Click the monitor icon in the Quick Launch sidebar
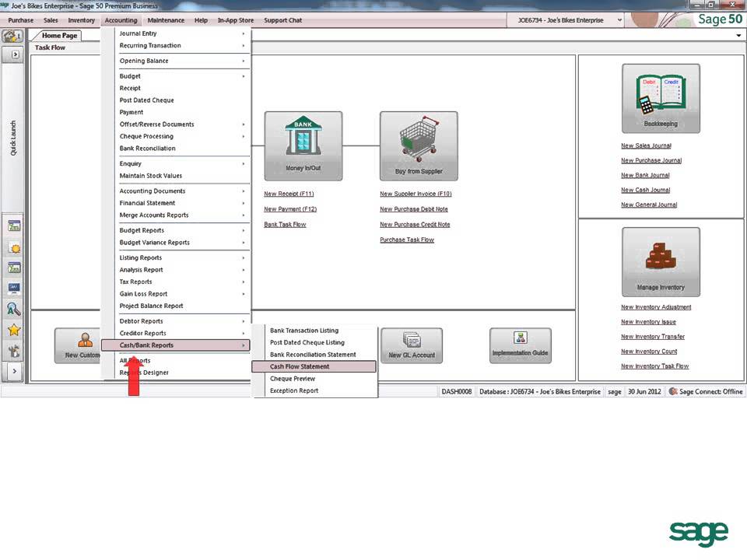This screenshot has height=560, width=747. [x=14, y=288]
